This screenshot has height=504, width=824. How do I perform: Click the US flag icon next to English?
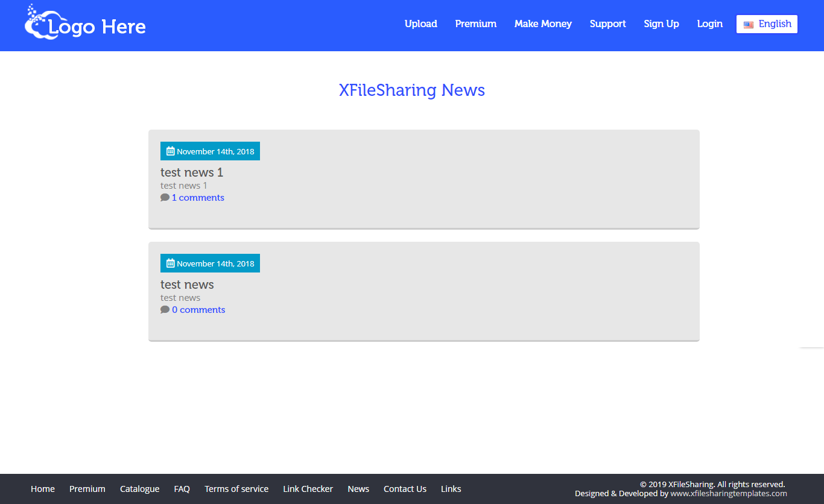pos(749,25)
